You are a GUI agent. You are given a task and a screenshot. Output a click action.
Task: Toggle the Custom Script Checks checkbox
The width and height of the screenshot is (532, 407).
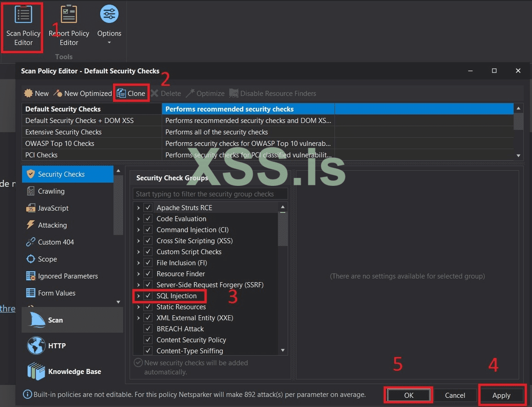[x=148, y=251]
